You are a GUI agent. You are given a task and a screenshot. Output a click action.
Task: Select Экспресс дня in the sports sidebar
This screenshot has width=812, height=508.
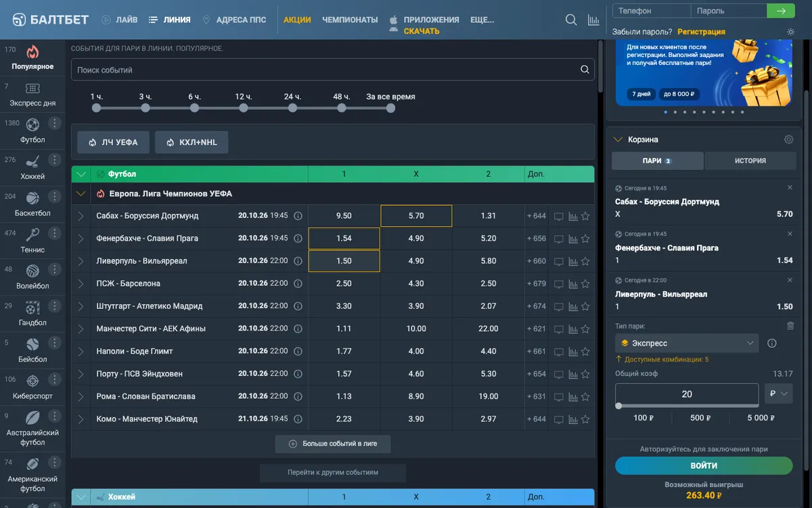32,95
